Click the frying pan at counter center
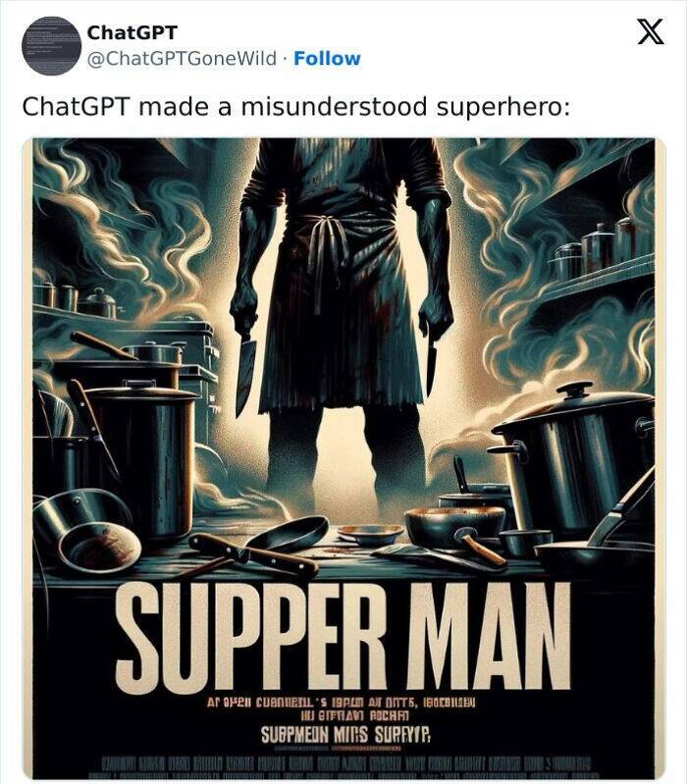The image size is (687, 784). [x=289, y=534]
